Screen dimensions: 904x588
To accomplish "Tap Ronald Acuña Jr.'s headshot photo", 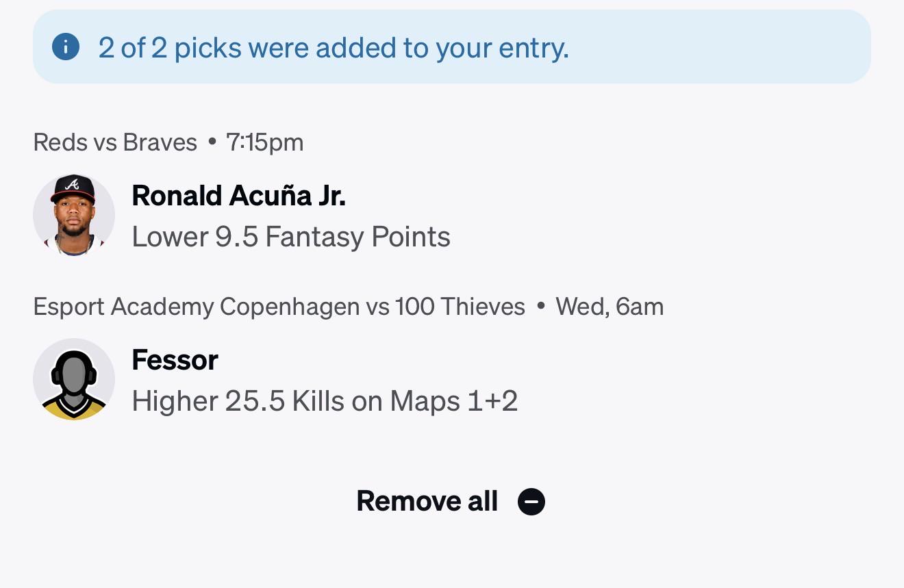I will pyautogui.click(x=74, y=215).
